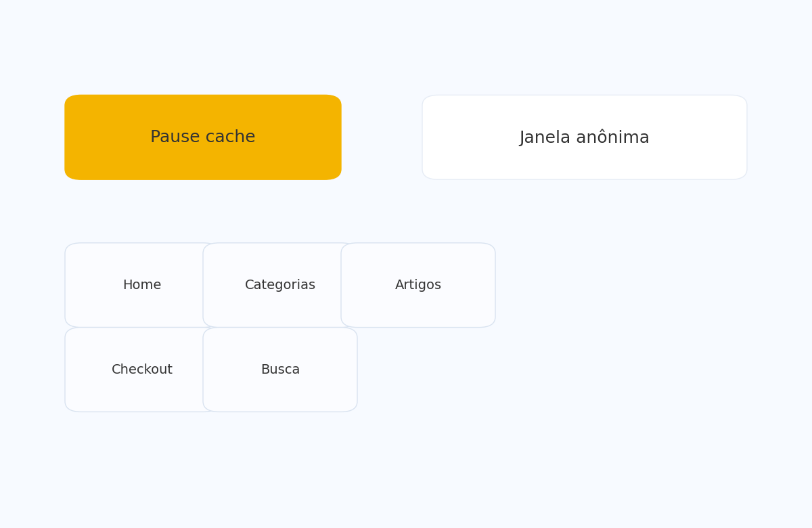Select the Busca tile

(280, 370)
